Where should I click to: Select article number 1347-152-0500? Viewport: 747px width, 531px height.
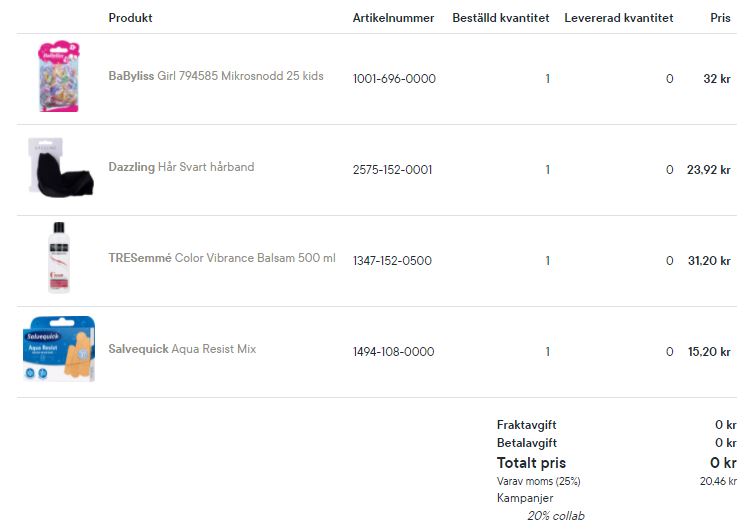click(x=392, y=260)
